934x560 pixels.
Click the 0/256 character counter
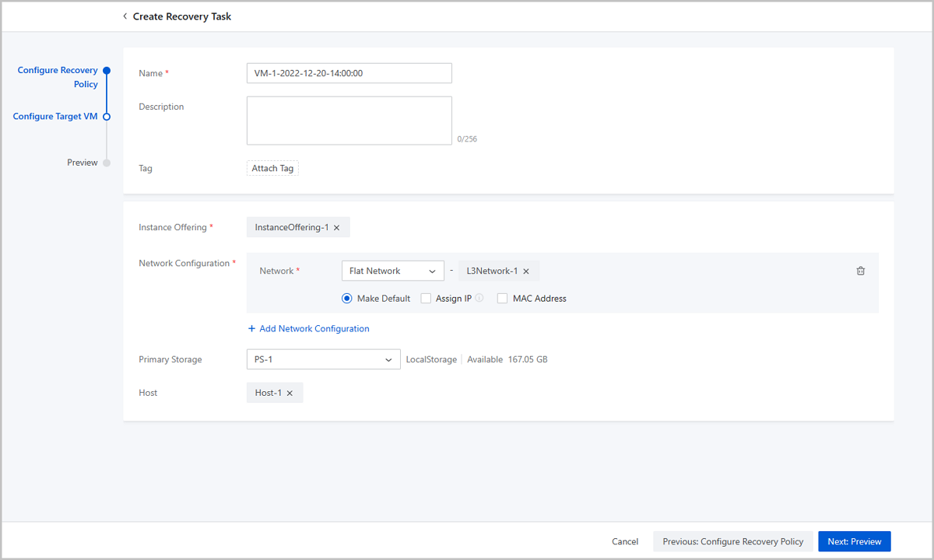point(467,139)
